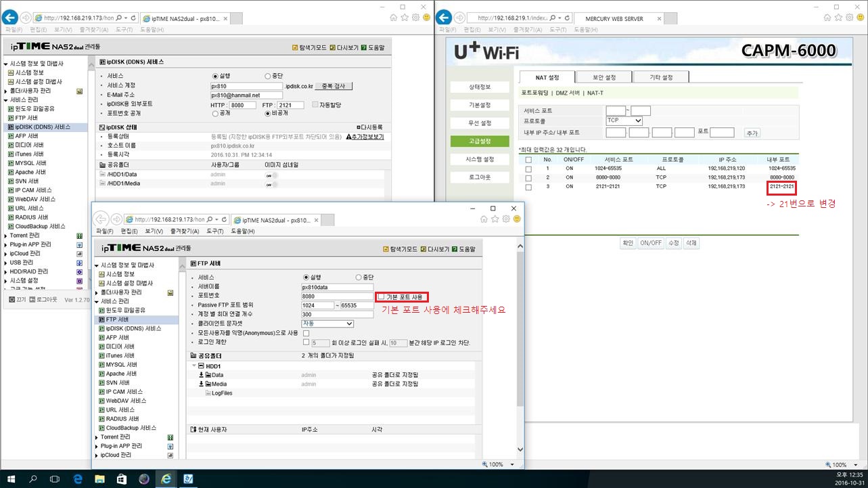Check the 기본 포트 사용 checkbox
This screenshot has width=868, height=488.
(x=382, y=297)
